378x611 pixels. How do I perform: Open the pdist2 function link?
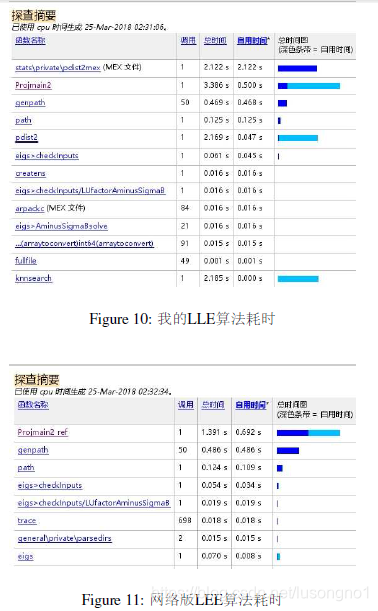point(26,137)
